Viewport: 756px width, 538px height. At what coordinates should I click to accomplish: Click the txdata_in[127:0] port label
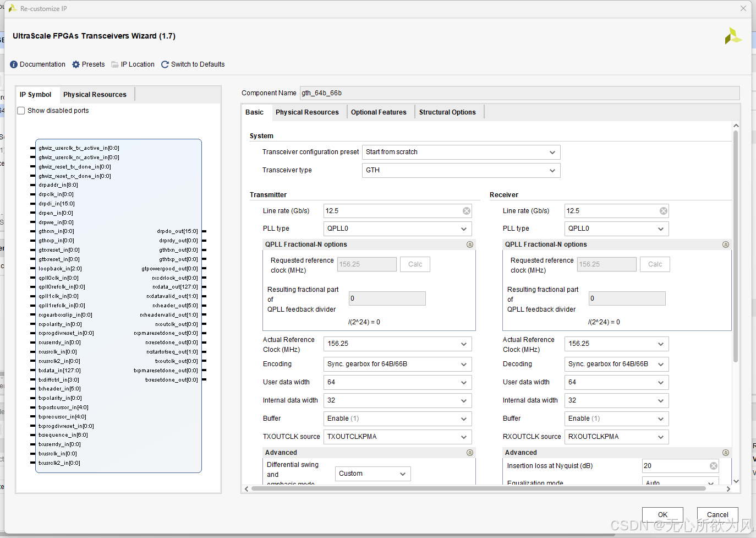click(59, 371)
